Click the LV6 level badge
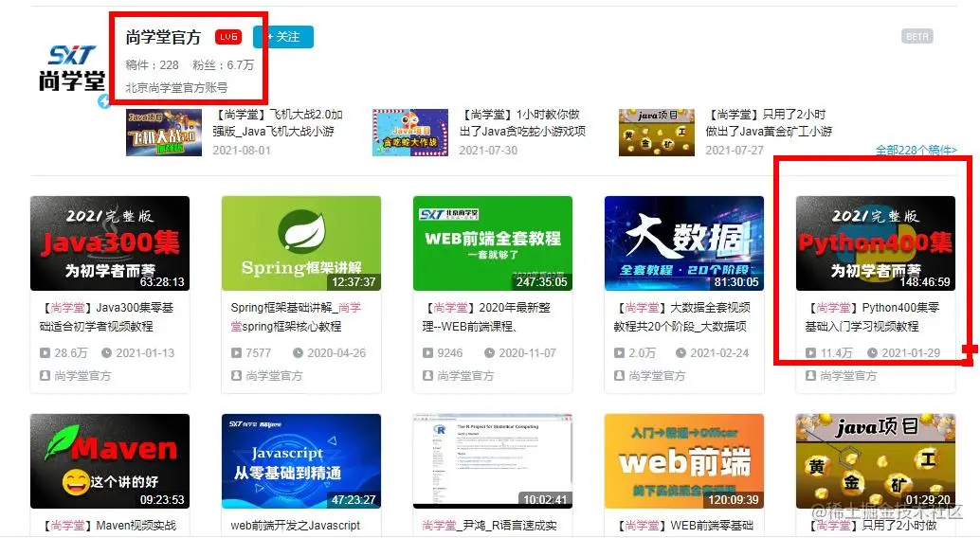 pos(228,37)
